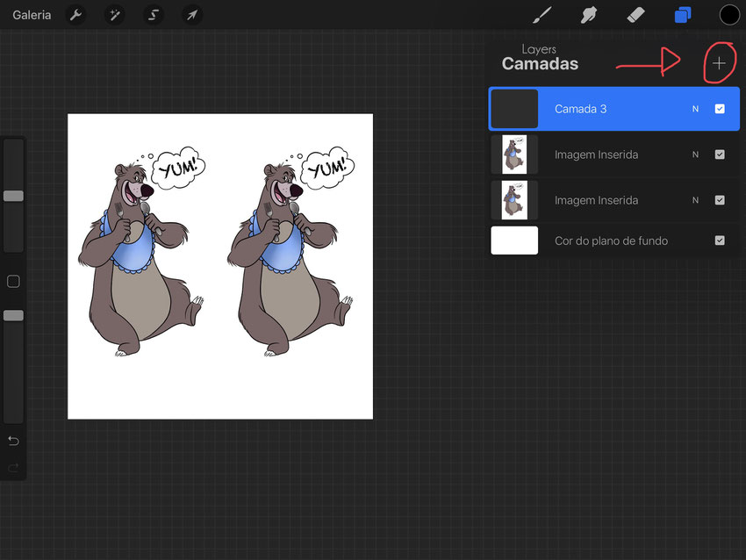Image resolution: width=746 pixels, height=560 pixels.
Task: Toggle the Layers panel icon
Action: [683, 15]
